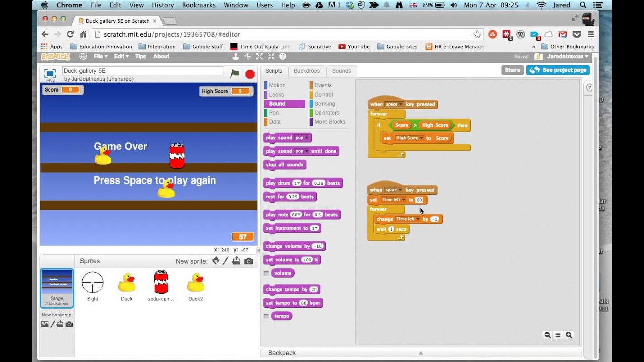Choose new sprite from library icon
The width and height of the screenshot is (644, 362).
point(216,261)
